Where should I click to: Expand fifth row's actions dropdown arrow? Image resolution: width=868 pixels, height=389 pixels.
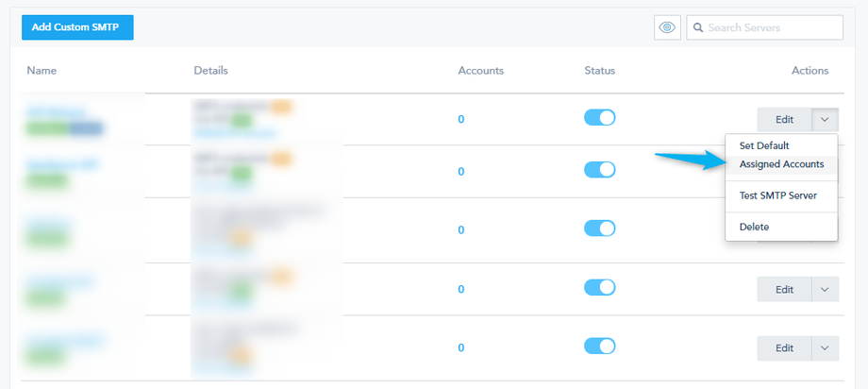coord(825,347)
